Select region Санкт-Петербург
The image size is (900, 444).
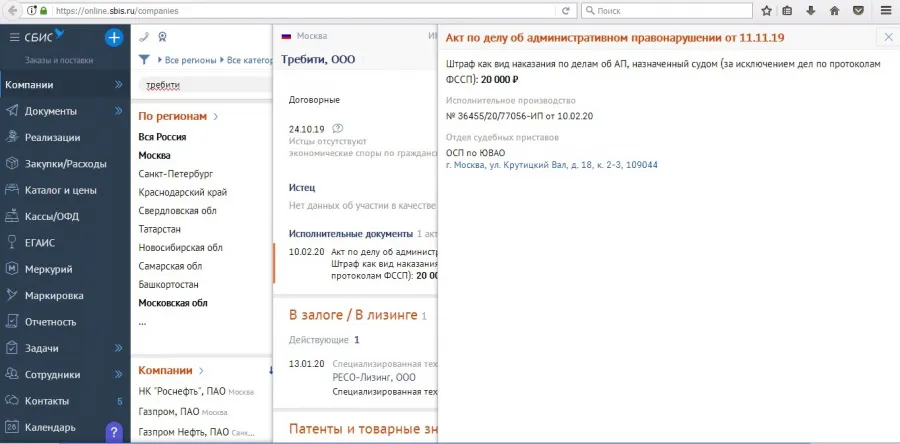[x=176, y=174]
